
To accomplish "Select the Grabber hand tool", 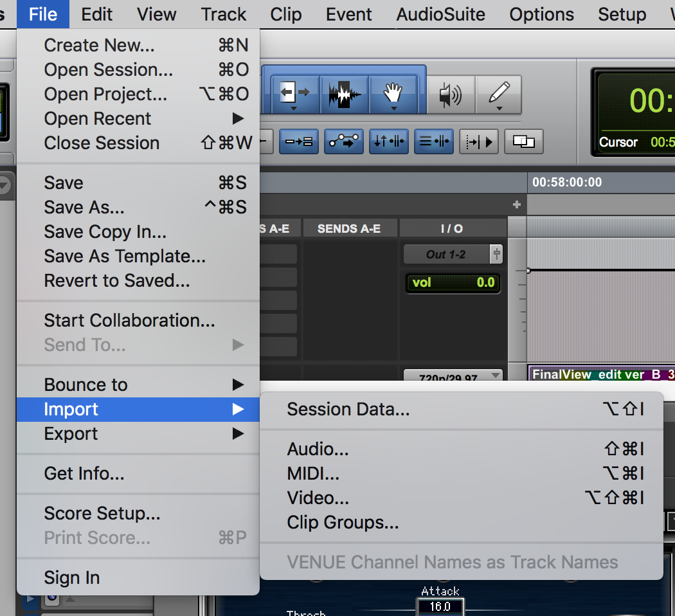I will point(393,93).
